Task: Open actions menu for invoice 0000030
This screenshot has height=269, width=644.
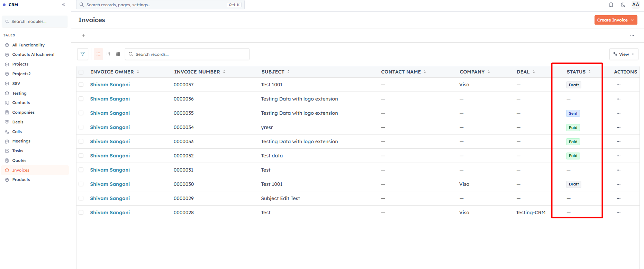Action: point(618,184)
